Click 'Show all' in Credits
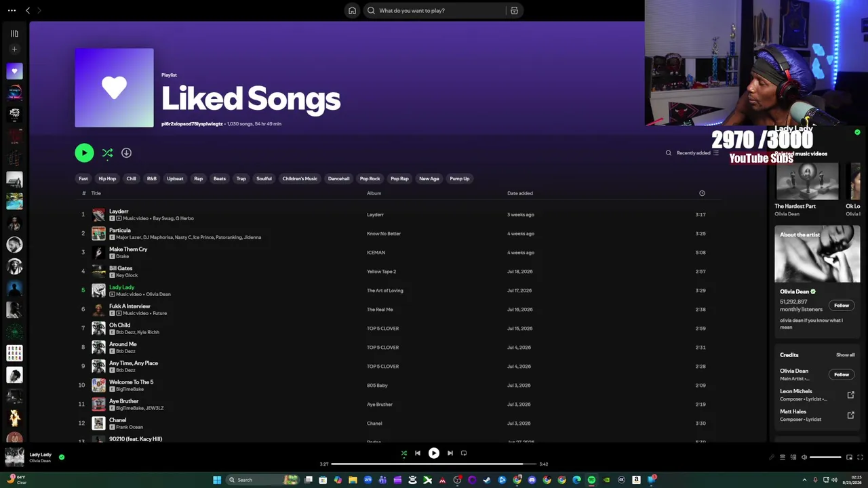Screen dimensions: 868x488 (846, 355)
